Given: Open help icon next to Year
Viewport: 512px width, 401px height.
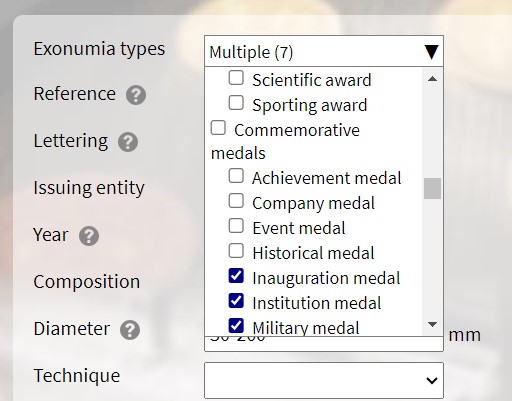Looking at the screenshot, I should 89,236.
